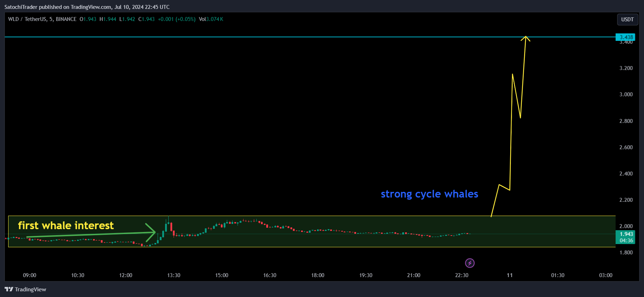Click the 09:00 time axis label
The height and width of the screenshot is (297, 644).
[x=29, y=275]
